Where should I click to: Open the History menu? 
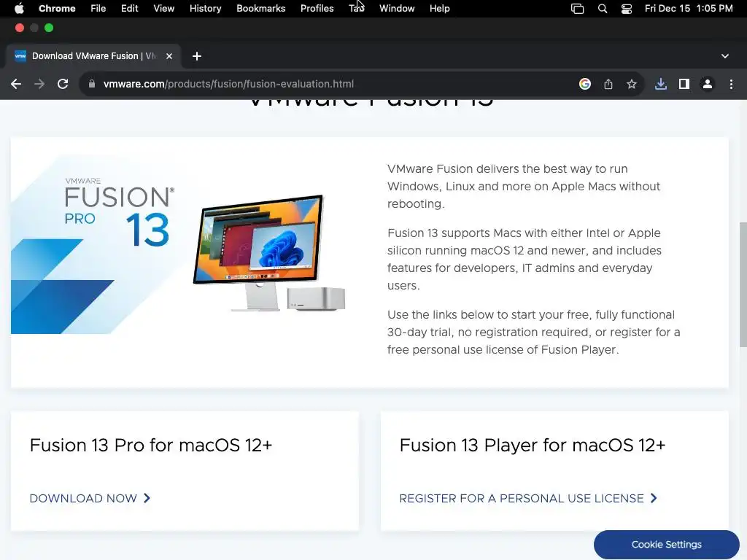coord(205,9)
